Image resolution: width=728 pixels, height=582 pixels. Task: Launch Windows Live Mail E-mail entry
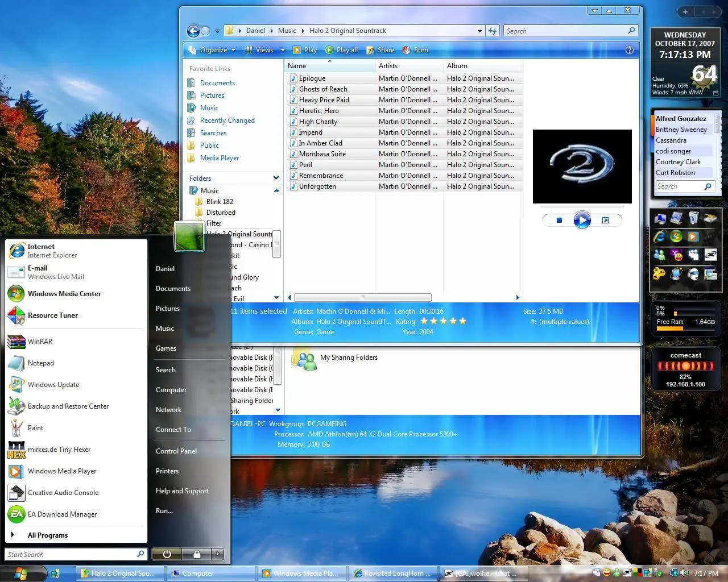[x=76, y=272]
